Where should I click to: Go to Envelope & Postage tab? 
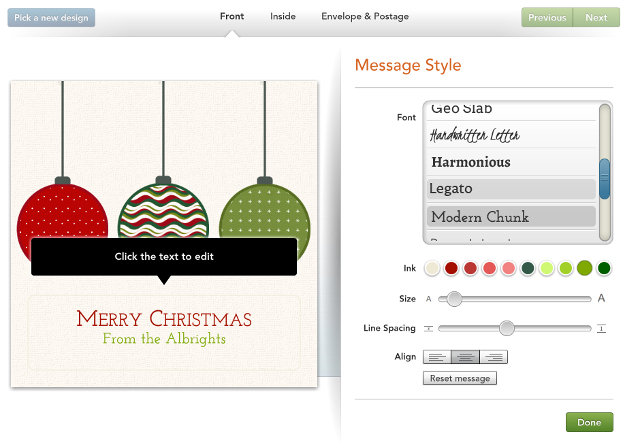(365, 16)
